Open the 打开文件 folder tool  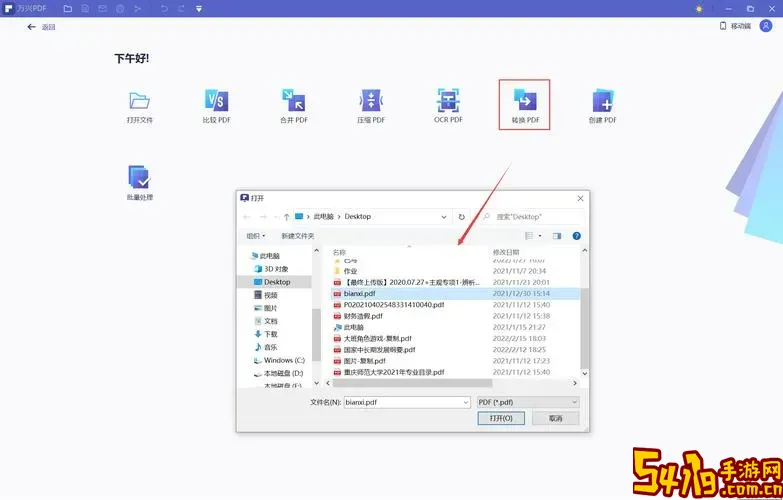click(x=139, y=107)
